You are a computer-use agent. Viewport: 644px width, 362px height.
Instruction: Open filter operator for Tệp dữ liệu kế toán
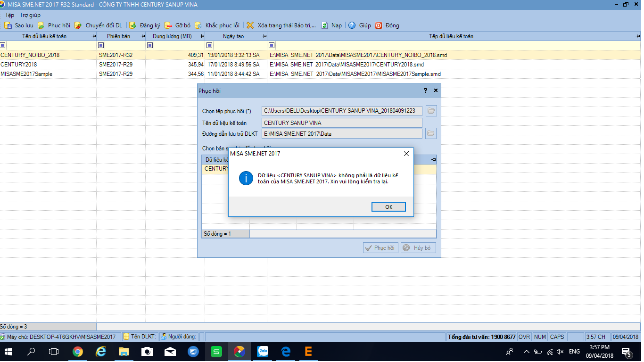[x=272, y=45]
